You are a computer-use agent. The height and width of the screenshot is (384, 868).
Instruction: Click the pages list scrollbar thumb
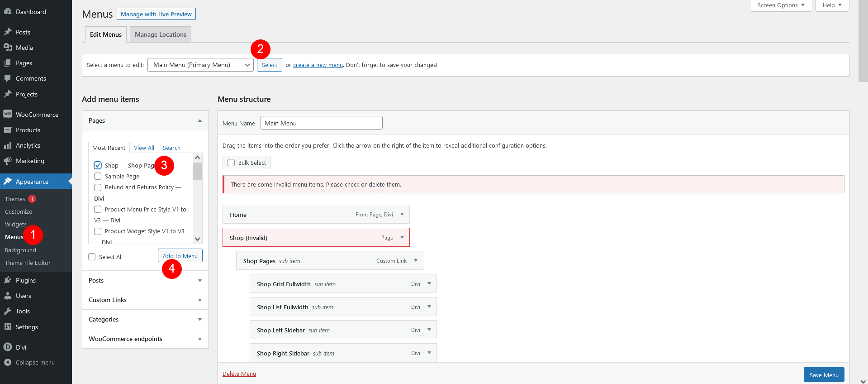[x=197, y=171]
